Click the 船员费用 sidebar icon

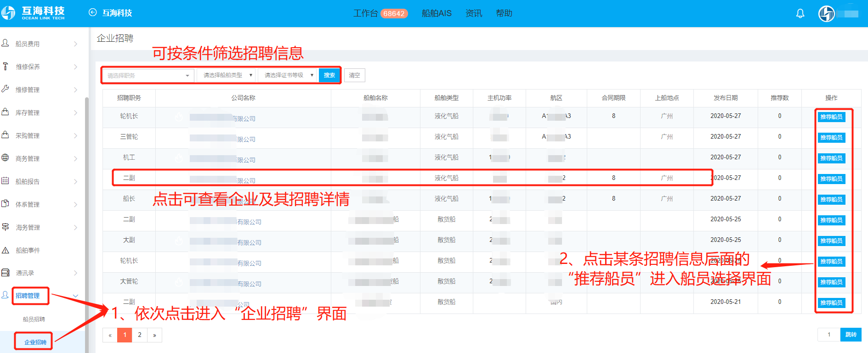coord(6,43)
